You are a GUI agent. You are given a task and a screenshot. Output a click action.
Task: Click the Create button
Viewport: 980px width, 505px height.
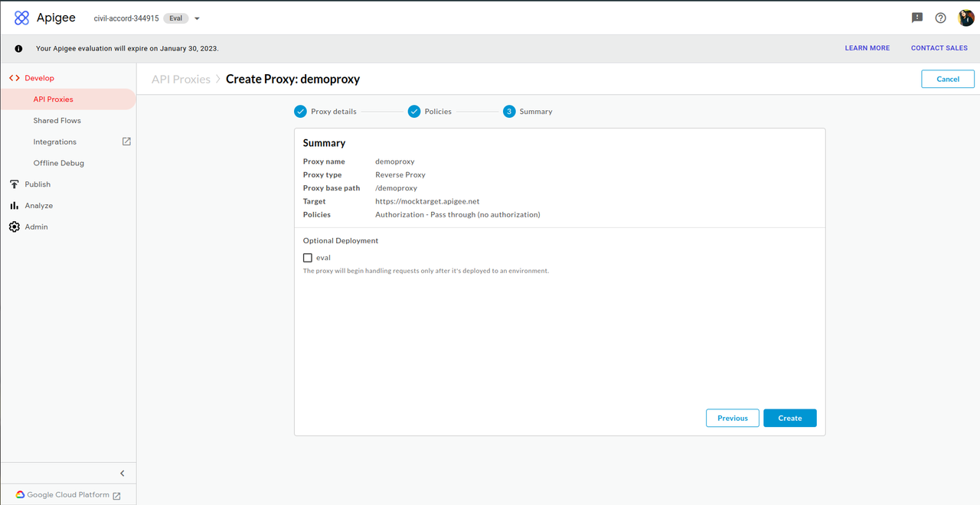tap(789, 418)
